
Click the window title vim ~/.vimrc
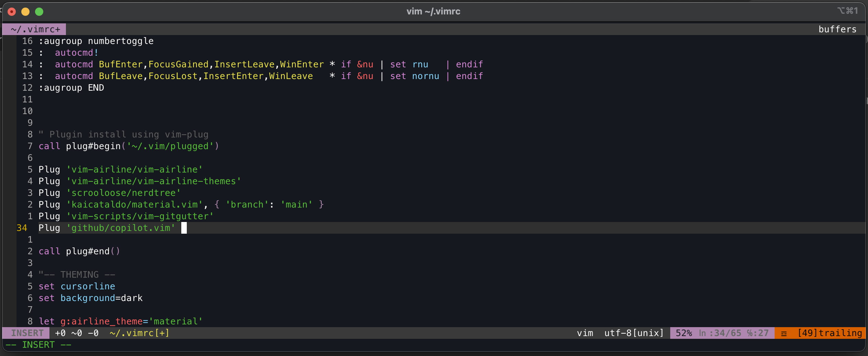(433, 11)
